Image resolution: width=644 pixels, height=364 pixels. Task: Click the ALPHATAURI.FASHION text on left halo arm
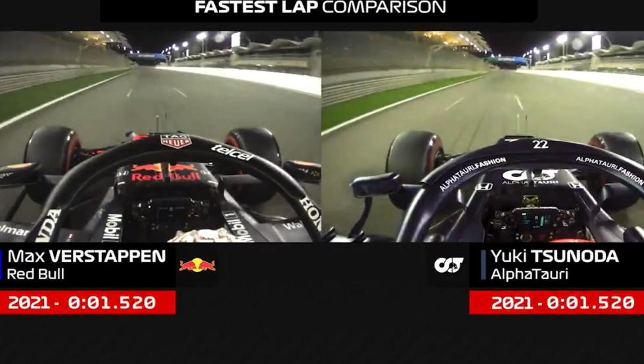tap(472, 173)
